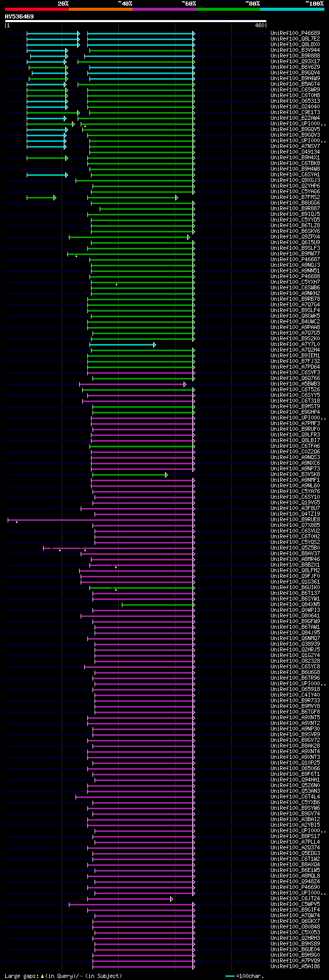Select hit label UniRef100_Q8L7E2
Screen dimensions: 329x980
295,39
